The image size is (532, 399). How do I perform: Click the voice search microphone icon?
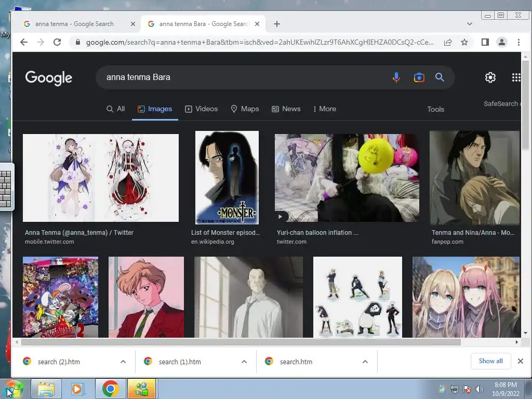(x=396, y=77)
